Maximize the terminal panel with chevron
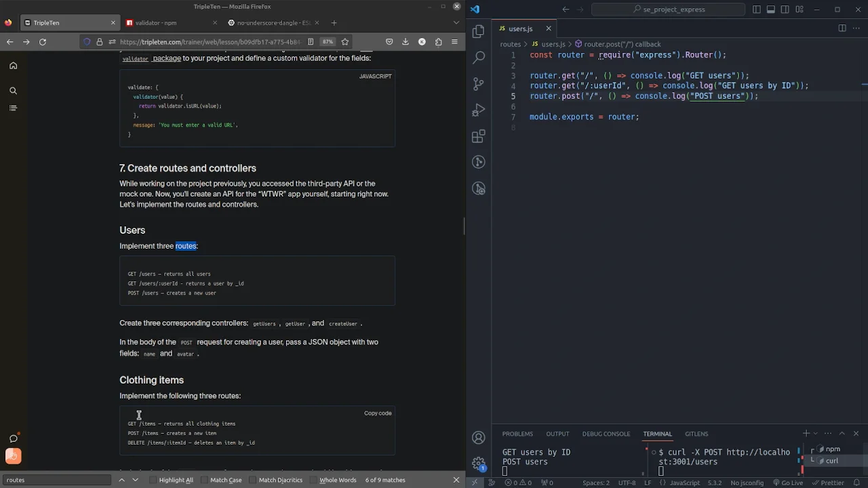Image resolution: width=868 pixels, height=488 pixels. pos(842,433)
